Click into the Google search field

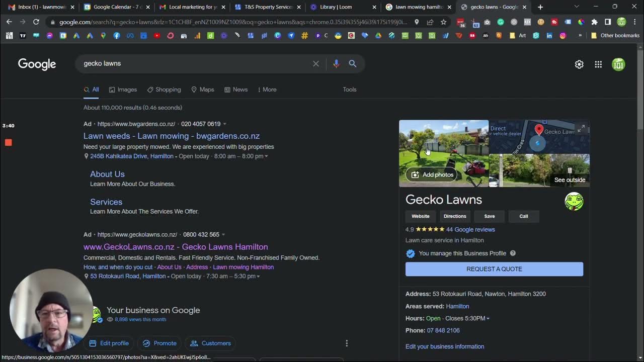point(196,64)
